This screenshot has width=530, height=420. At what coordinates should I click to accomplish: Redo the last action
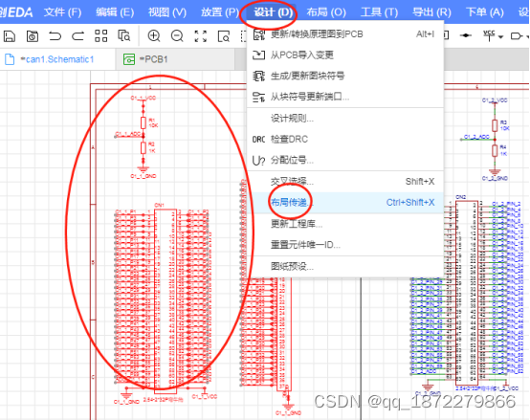[77, 35]
